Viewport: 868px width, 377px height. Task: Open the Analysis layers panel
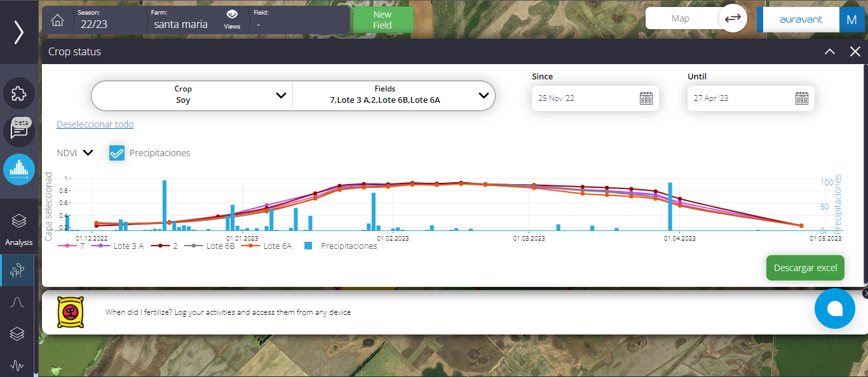pos(18,222)
